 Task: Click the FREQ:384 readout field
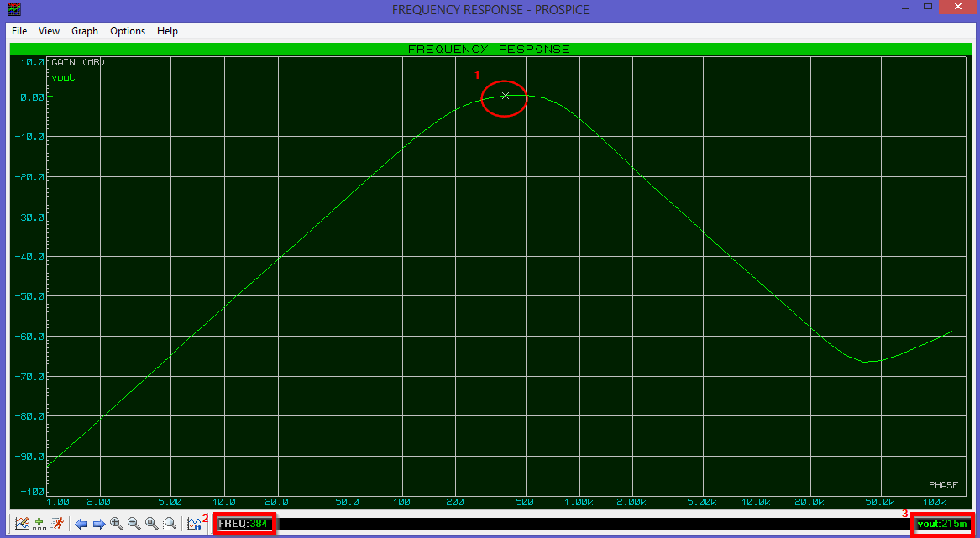pyautogui.click(x=244, y=523)
